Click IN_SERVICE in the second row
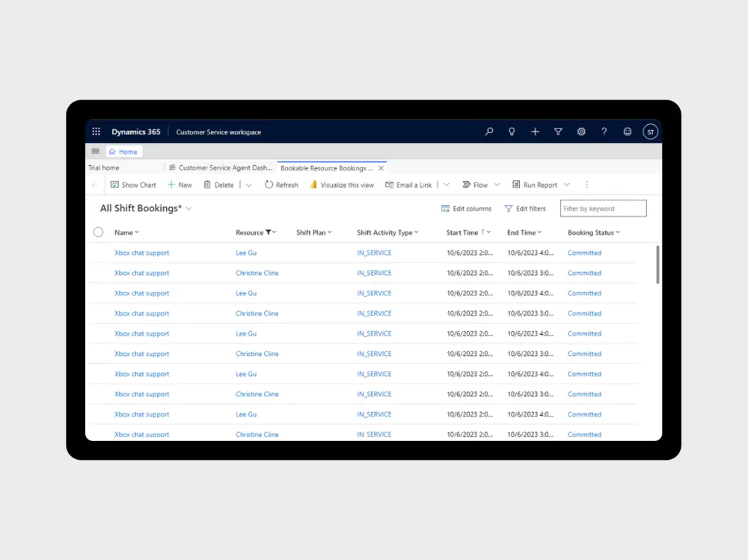 point(374,273)
